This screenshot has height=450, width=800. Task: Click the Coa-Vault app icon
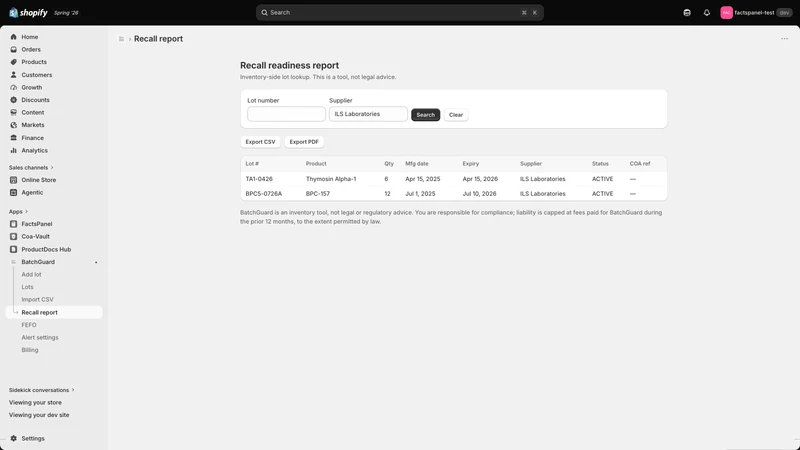click(x=13, y=237)
